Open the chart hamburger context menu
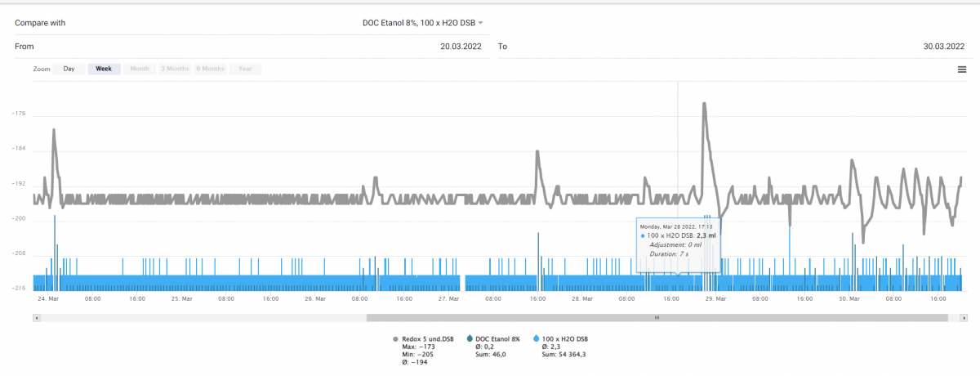Image resolution: width=980 pixels, height=376 pixels. [962, 69]
